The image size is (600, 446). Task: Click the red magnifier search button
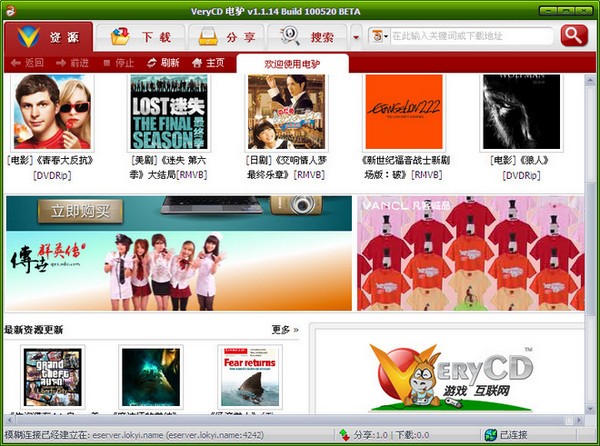click(x=574, y=36)
